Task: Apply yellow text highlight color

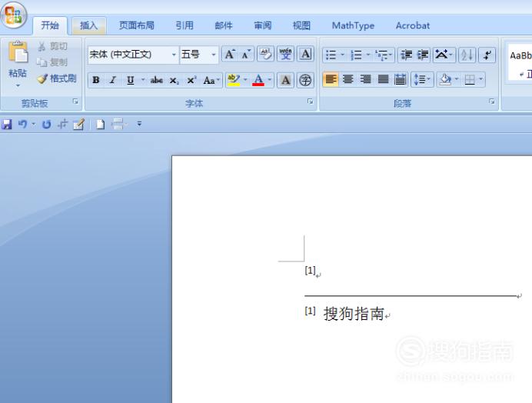Action: pos(234,80)
